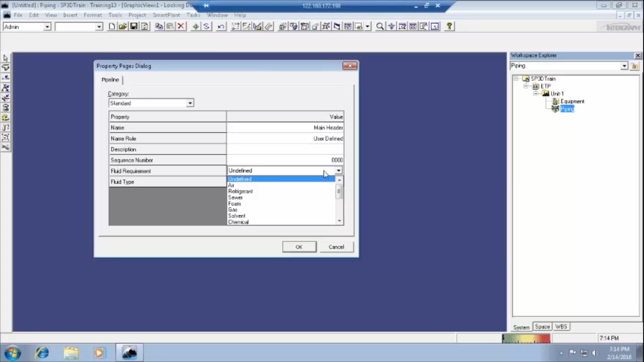Viewport: 644px width, 362px height.
Task: Select the arrow Select tool in left toolbar
Action: point(6,58)
